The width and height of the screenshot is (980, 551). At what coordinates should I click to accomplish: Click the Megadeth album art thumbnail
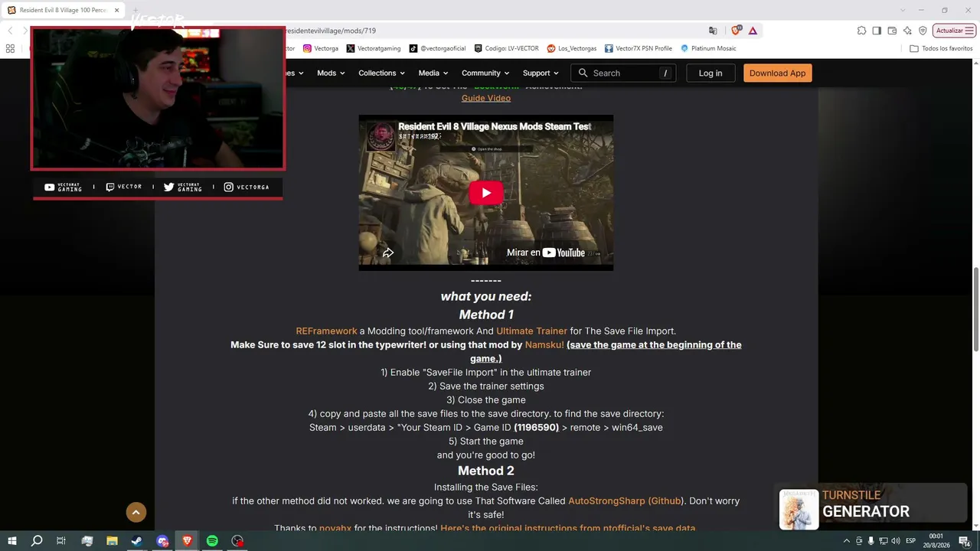tap(799, 510)
